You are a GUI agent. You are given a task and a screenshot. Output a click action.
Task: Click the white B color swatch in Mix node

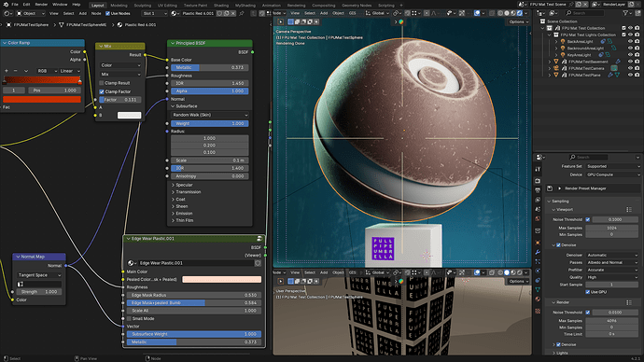point(130,116)
